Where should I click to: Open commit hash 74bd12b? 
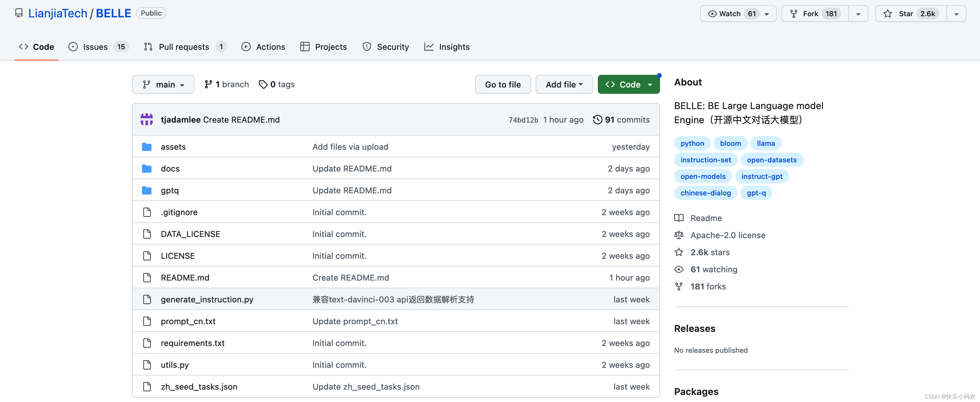(x=523, y=120)
